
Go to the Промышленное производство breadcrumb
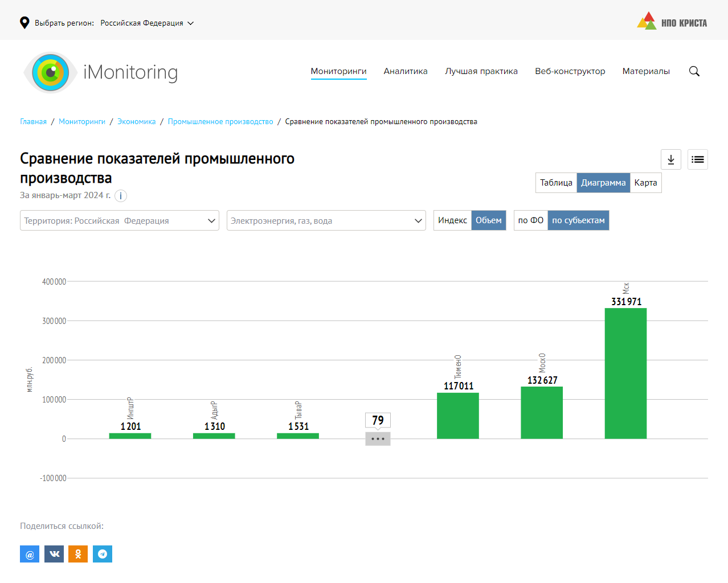[x=220, y=122]
